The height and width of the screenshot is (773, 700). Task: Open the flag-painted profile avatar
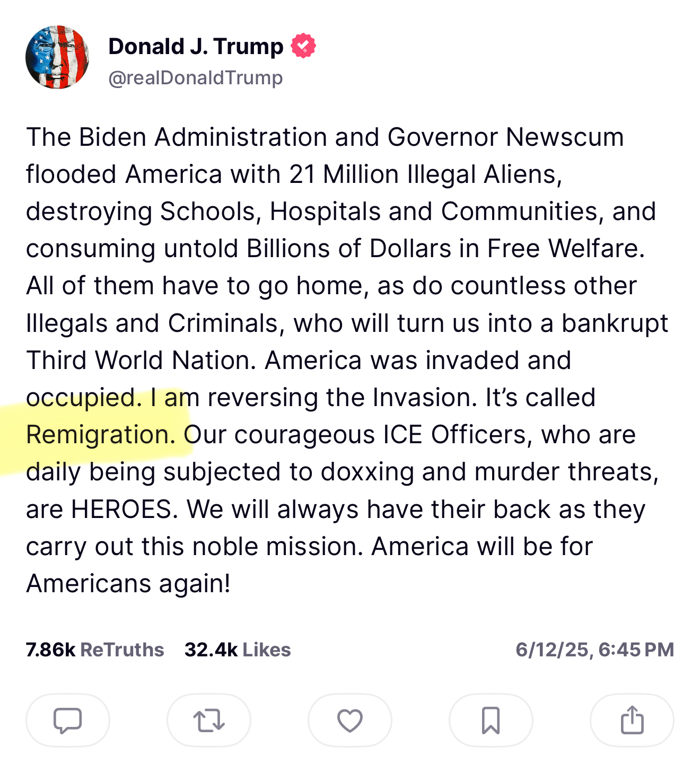click(57, 57)
